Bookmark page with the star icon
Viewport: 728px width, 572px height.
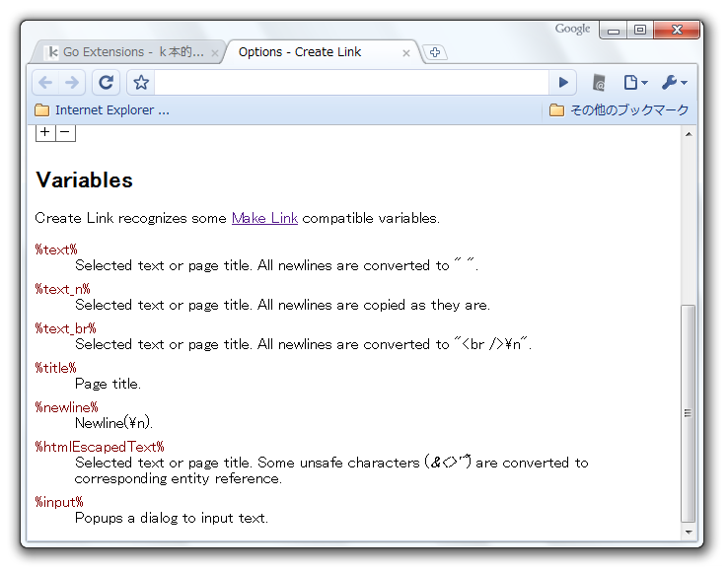(141, 83)
